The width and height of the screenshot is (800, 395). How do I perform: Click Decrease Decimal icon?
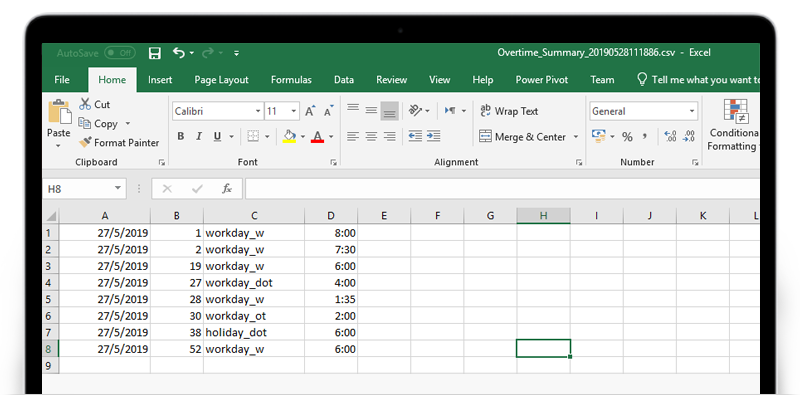tap(689, 136)
